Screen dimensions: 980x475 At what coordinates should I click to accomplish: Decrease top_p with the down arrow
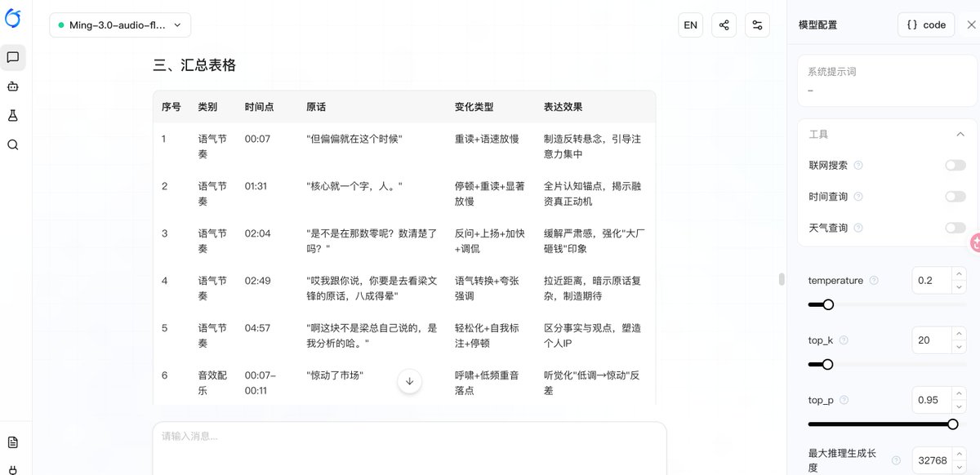click(959, 406)
